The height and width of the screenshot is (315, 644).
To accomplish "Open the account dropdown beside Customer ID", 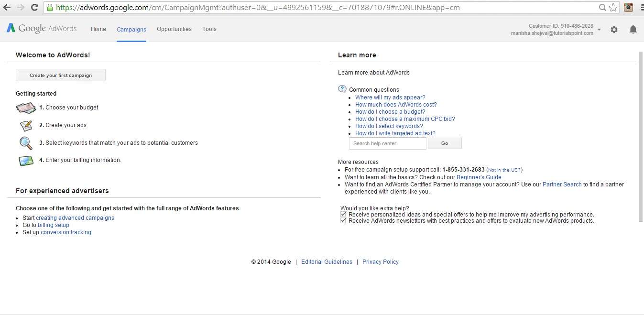I will tap(598, 29).
